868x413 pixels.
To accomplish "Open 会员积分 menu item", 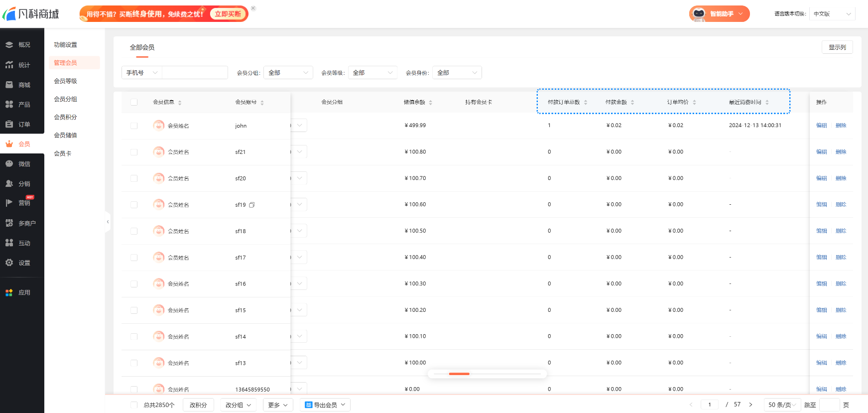I will pyautogui.click(x=66, y=117).
